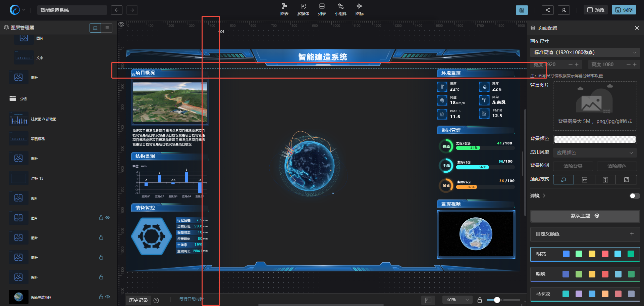644x306 pixels.
Task: Click the undo back-arrow button
Action: 116,10
